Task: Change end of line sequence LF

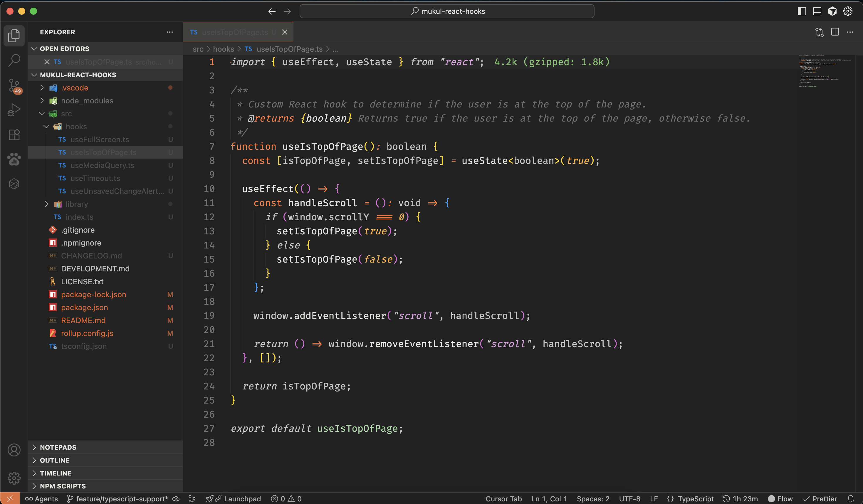Action: tap(654, 498)
